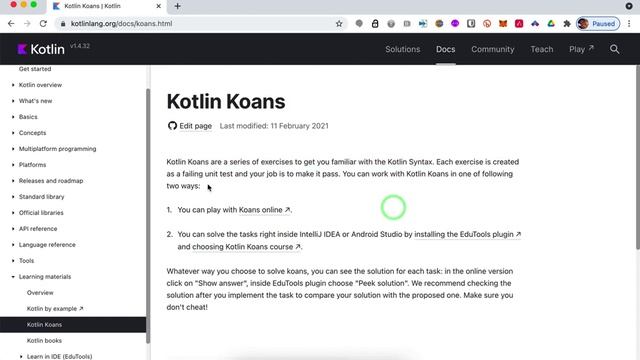Image resolution: width=640 pixels, height=360 pixels.
Task: Expand the Basics section arrow
Action: [x=13, y=117]
